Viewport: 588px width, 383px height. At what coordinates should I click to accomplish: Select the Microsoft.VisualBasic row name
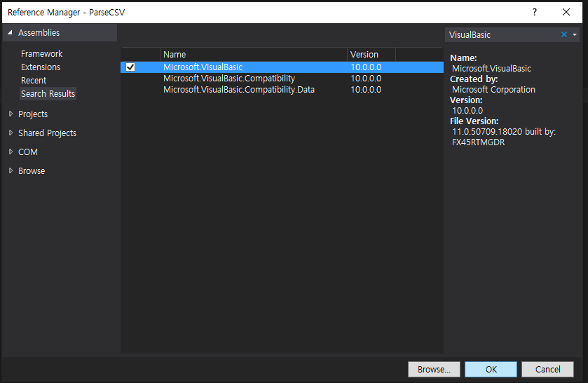pyautogui.click(x=203, y=67)
